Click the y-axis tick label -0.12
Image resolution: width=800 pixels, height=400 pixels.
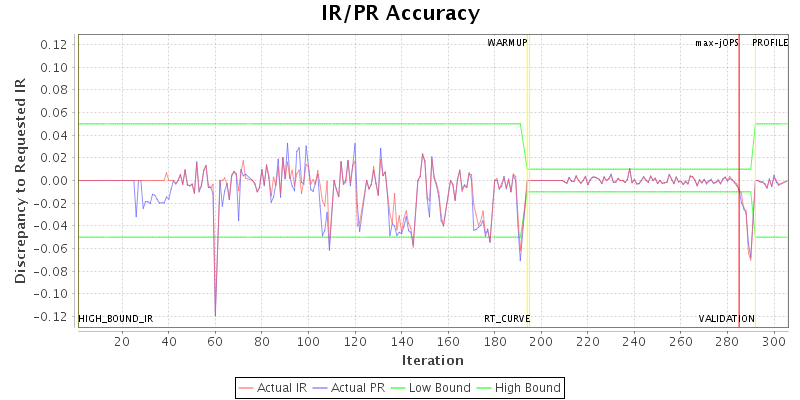click(x=53, y=317)
